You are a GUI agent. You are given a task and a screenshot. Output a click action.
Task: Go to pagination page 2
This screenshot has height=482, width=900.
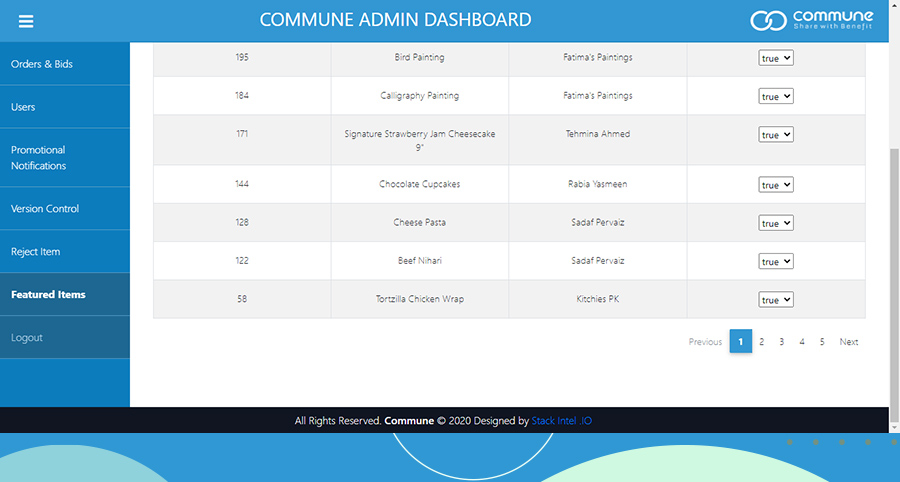[x=761, y=342]
